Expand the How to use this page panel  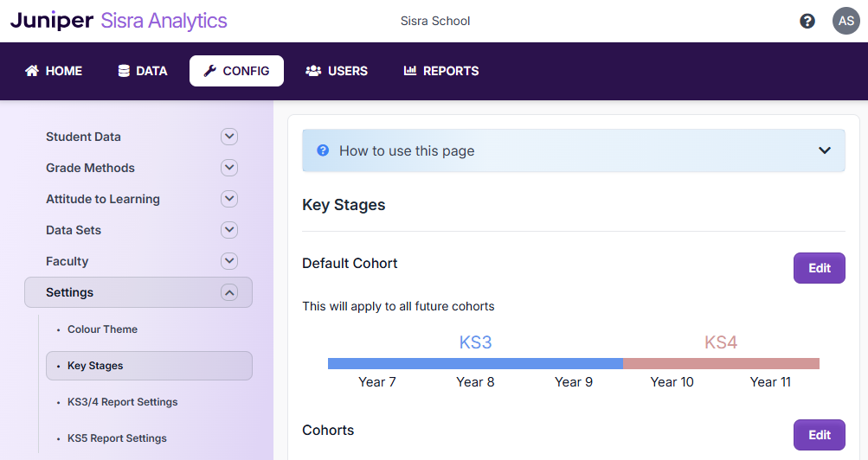point(824,150)
